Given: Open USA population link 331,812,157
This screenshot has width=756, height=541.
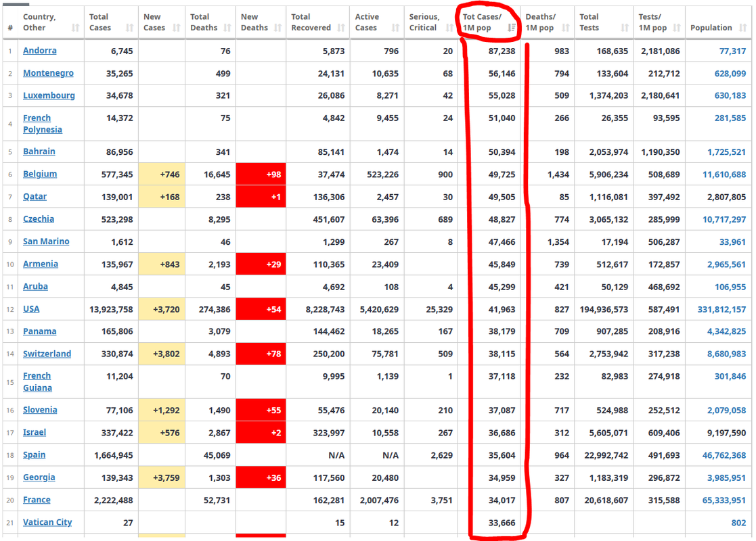Looking at the screenshot, I should pos(721,309).
